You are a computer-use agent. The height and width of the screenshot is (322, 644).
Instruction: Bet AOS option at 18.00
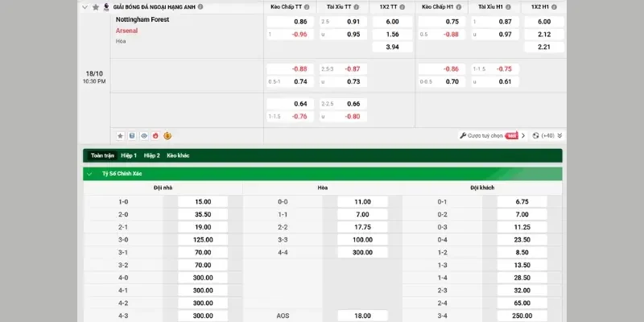(x=363, y=316)
